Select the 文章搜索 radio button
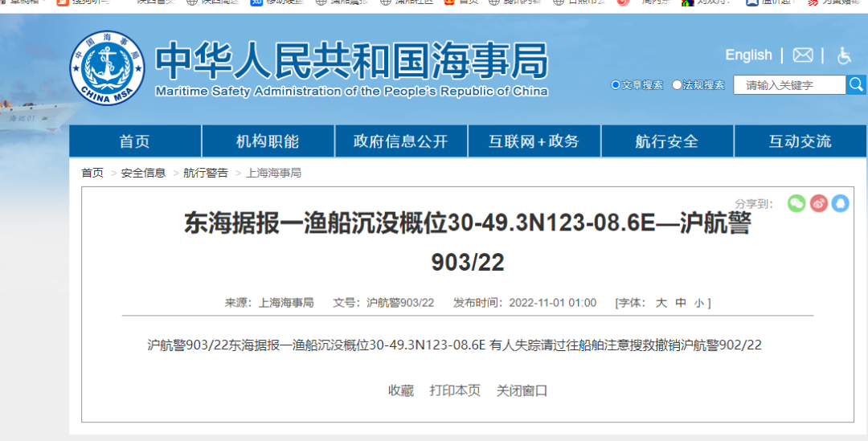Screen dimensions: 868x441 [x=616, y=85]
